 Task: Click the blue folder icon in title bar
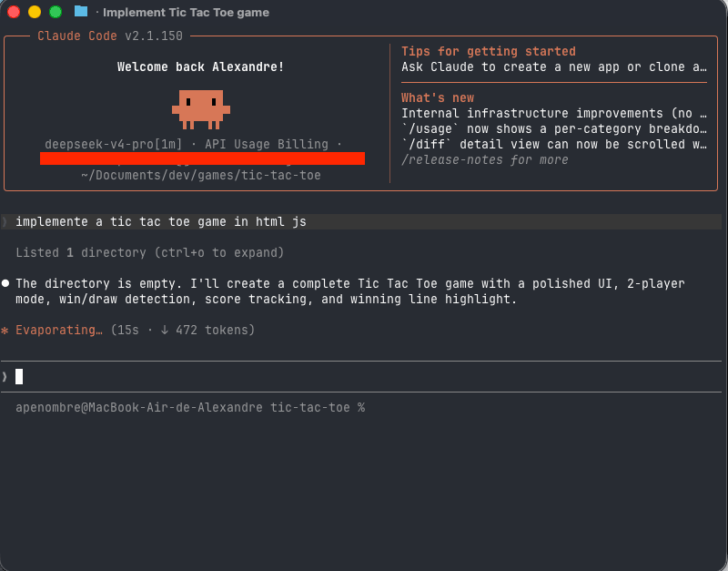[x=81, y=11]
